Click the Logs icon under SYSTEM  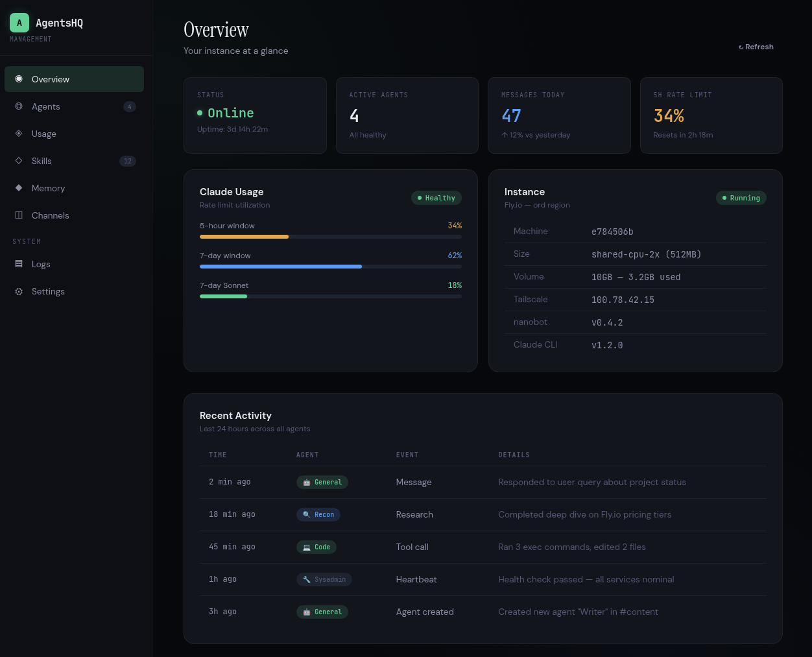pyautogui.click(x=19, y=264)
